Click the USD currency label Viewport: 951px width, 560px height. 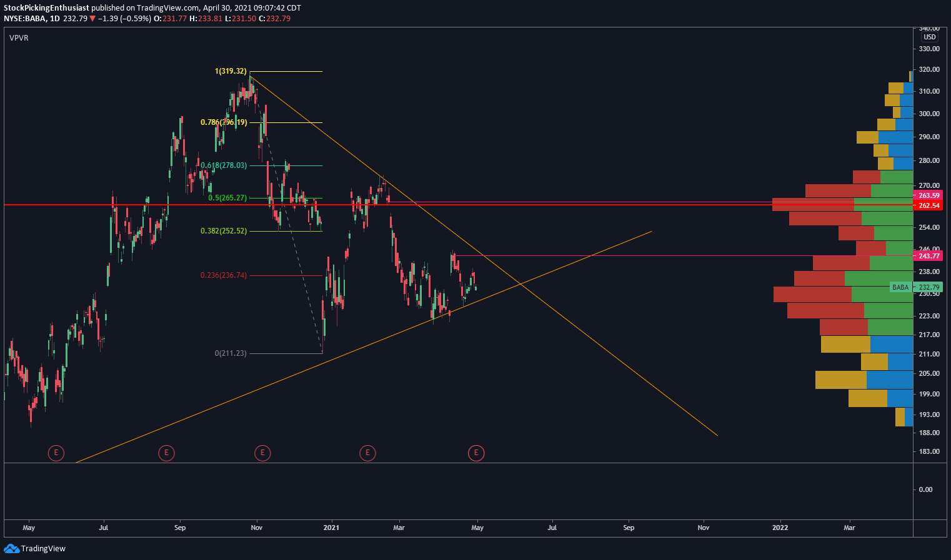(930, 37)
